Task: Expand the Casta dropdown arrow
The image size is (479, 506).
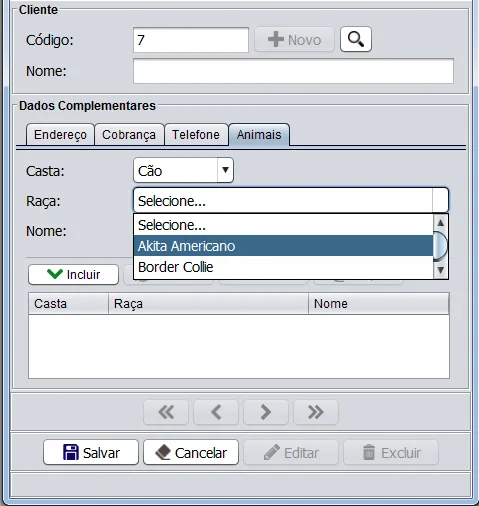Action: [225, 170]
